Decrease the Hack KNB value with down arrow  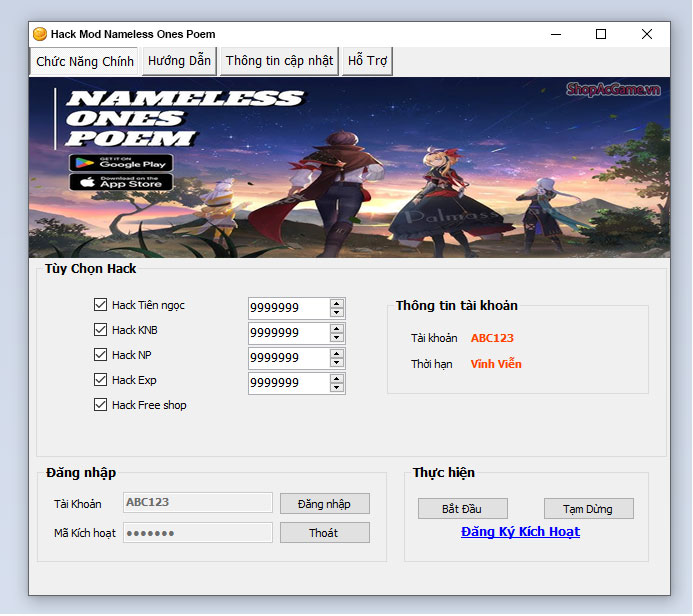pyautogui.click(x=337, y=338)
